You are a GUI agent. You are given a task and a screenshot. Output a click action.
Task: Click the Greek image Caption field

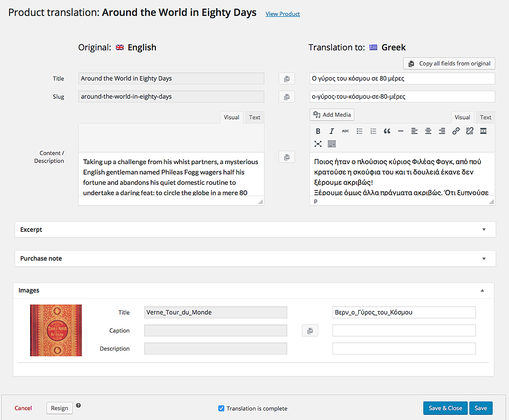coord(404,331)
